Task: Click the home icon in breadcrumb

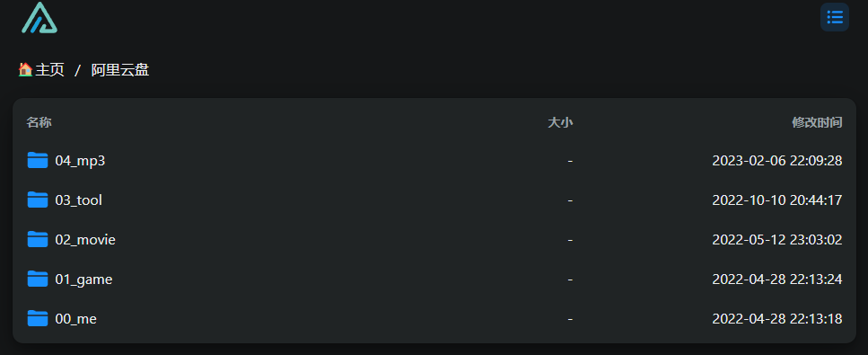Action: (x=25, y=69)
